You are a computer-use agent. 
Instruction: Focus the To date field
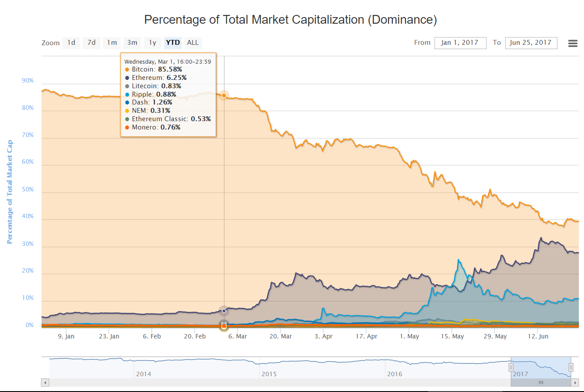(x=531, y=43)
